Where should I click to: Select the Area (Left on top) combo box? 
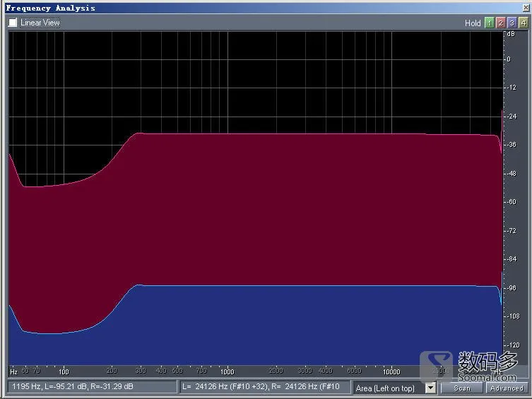pyautogui.click(x=395, y=388)
